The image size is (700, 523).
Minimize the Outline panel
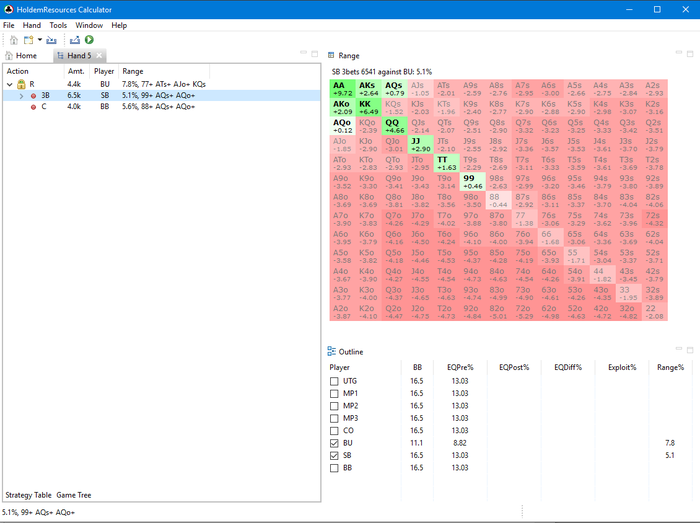pos(679,349)
